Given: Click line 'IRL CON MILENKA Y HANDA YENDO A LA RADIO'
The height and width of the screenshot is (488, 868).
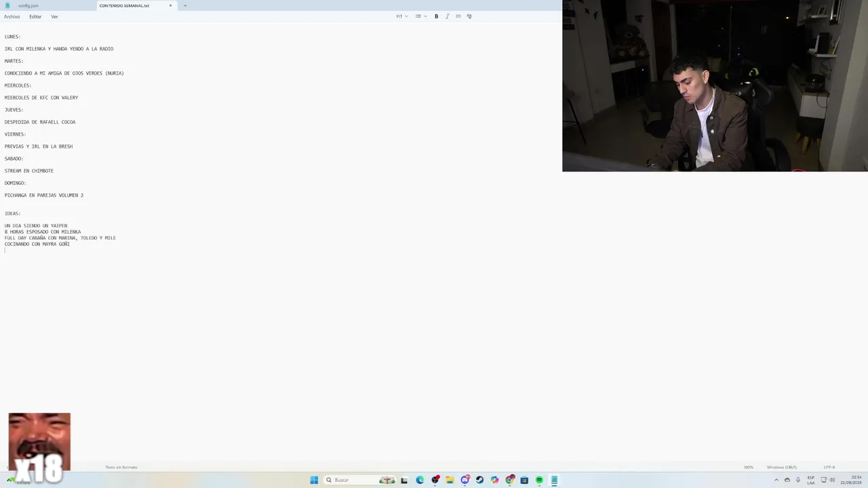Looking at the screenshot, I should (x=59, y=49).
